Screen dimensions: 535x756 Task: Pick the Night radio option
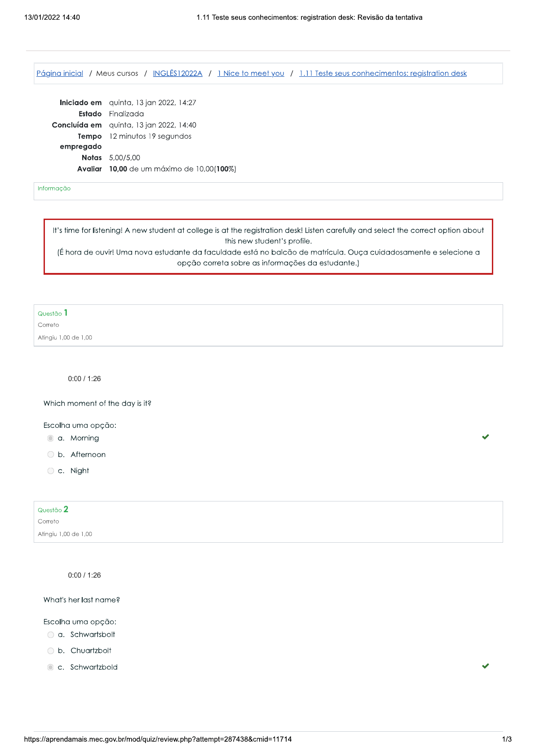click(51, 471)
